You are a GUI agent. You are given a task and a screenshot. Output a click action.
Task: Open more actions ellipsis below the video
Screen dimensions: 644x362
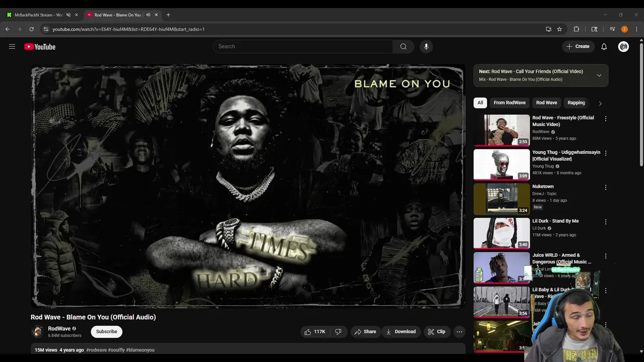click(459, 332)
